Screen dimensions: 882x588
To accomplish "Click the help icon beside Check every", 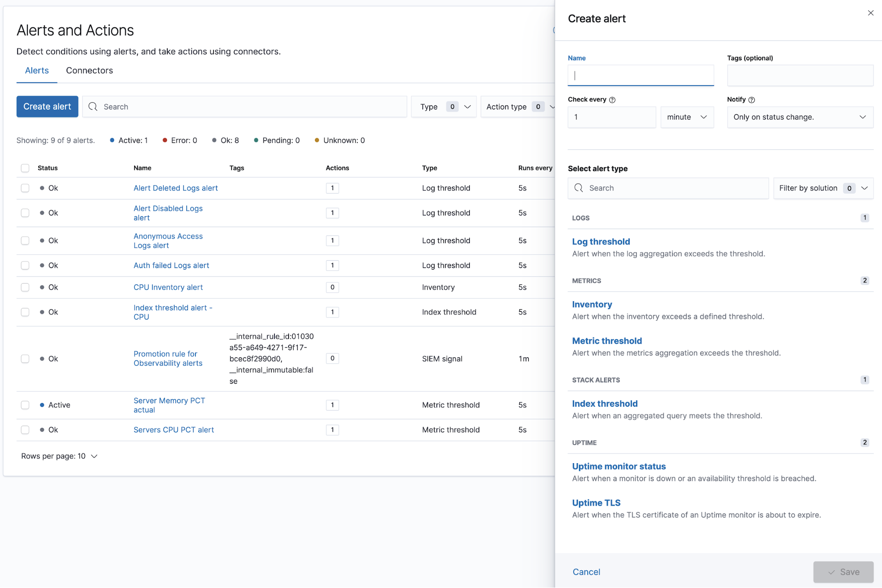I will pos(612,100).
